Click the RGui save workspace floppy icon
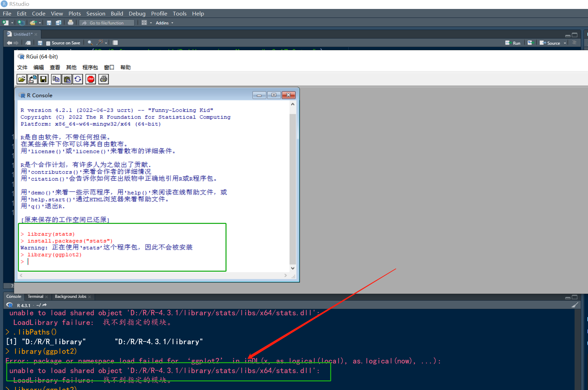 click(x=43, y=79)
